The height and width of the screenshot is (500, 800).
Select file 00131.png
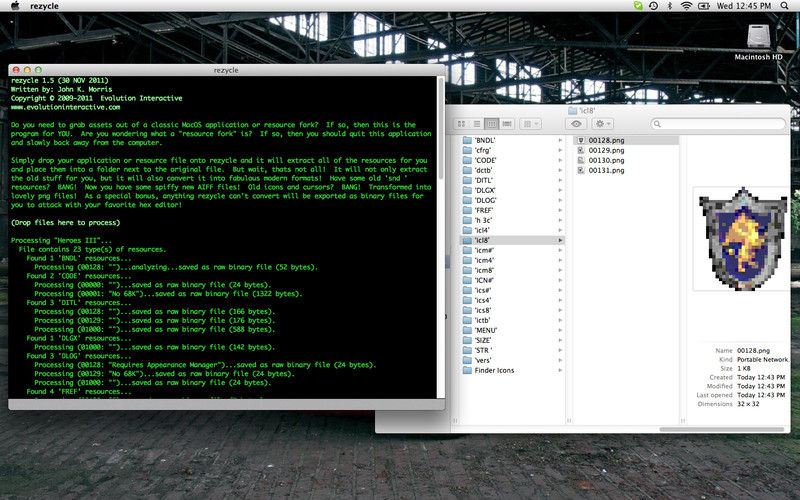[626, 170]
